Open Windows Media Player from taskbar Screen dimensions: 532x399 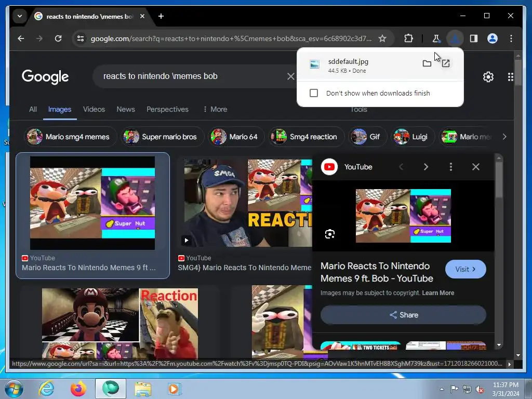(x=175, y=389)
